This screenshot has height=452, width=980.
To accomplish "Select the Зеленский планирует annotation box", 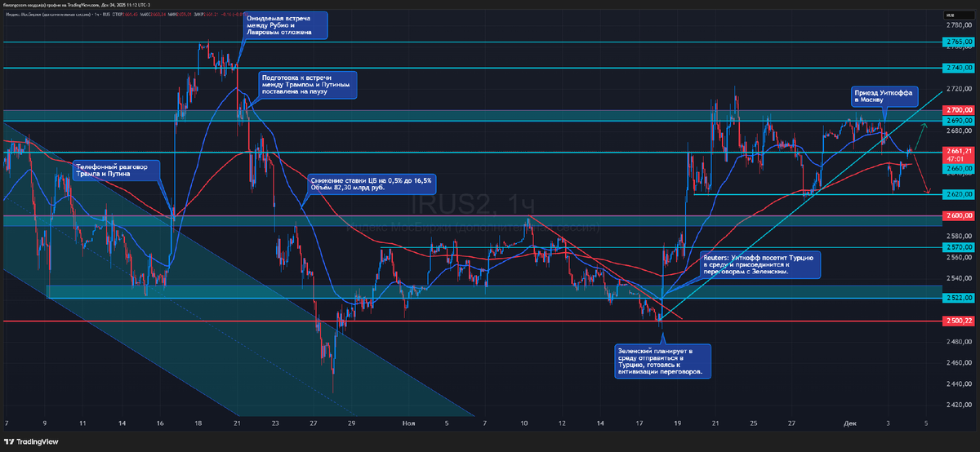I will pos(663,361).
